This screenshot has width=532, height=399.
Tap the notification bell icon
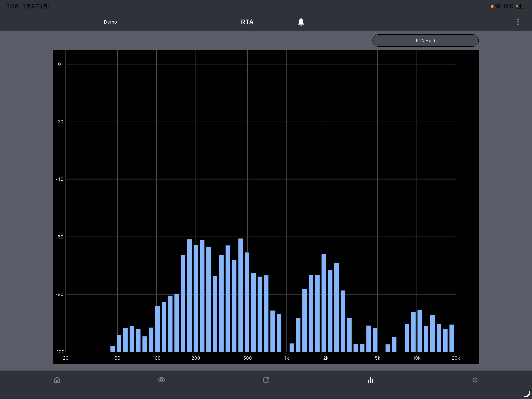(301, 22)
